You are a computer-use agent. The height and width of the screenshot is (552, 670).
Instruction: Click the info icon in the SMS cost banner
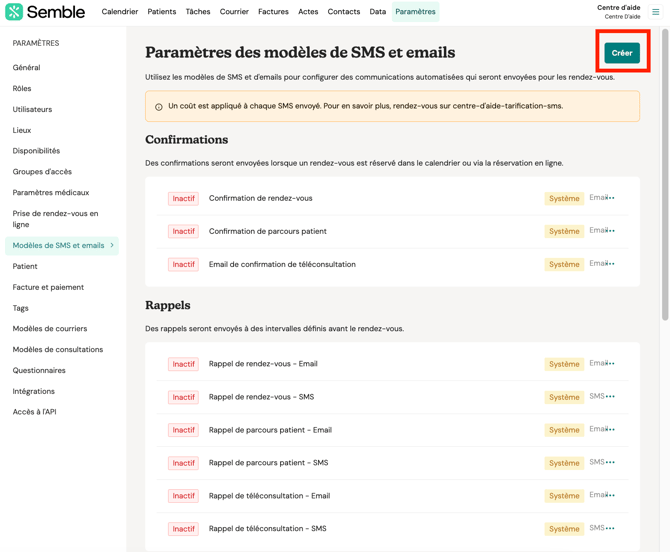click(159, 106)
